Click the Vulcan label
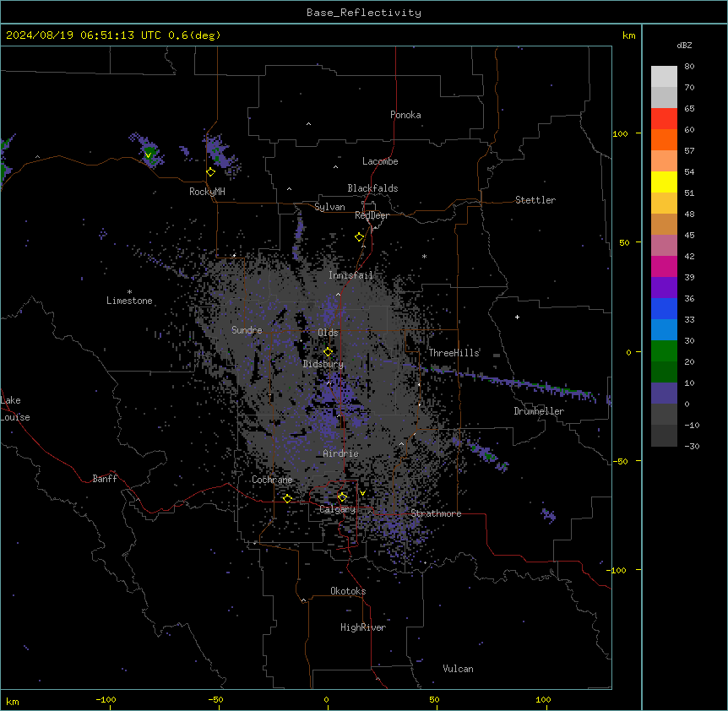Viewport: 728px width, 711px height. (x=458, y=669)
